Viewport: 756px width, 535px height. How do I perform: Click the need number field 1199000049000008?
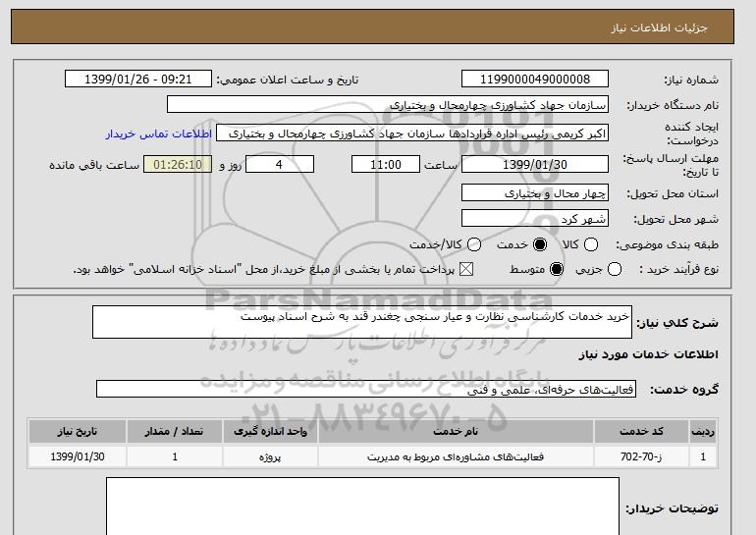[x=535, y=80]
